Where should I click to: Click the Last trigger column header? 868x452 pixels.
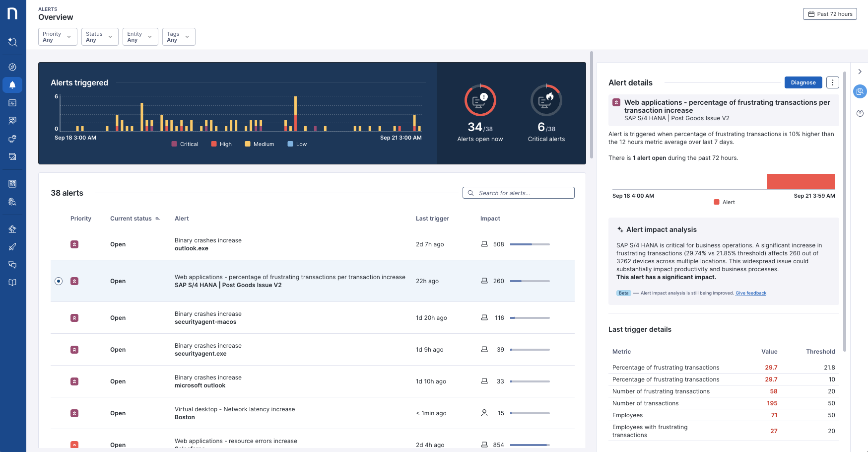[432, 219]
